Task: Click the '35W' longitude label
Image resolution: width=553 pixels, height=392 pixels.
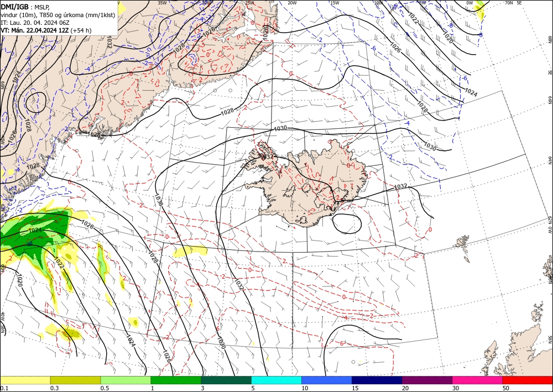Action: (x=162, y=3)
